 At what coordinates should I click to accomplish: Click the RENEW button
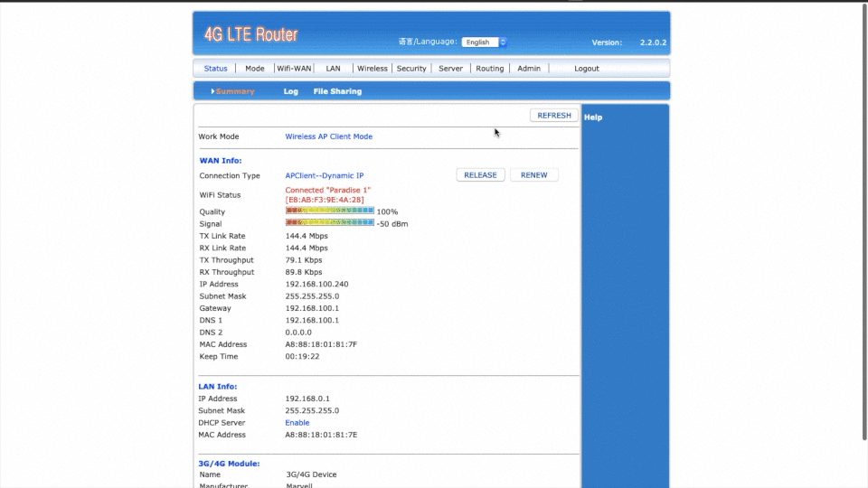[x=534, y=175]
